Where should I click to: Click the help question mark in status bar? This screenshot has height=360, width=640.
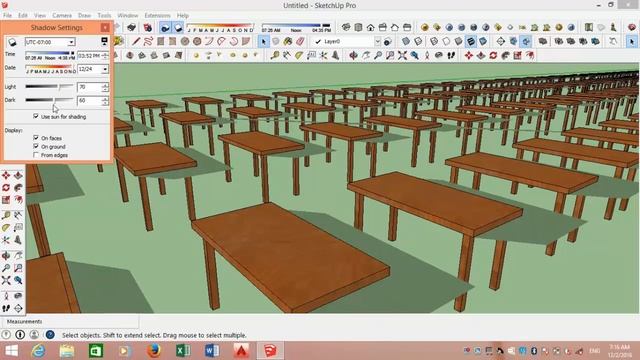pos(50,335)
